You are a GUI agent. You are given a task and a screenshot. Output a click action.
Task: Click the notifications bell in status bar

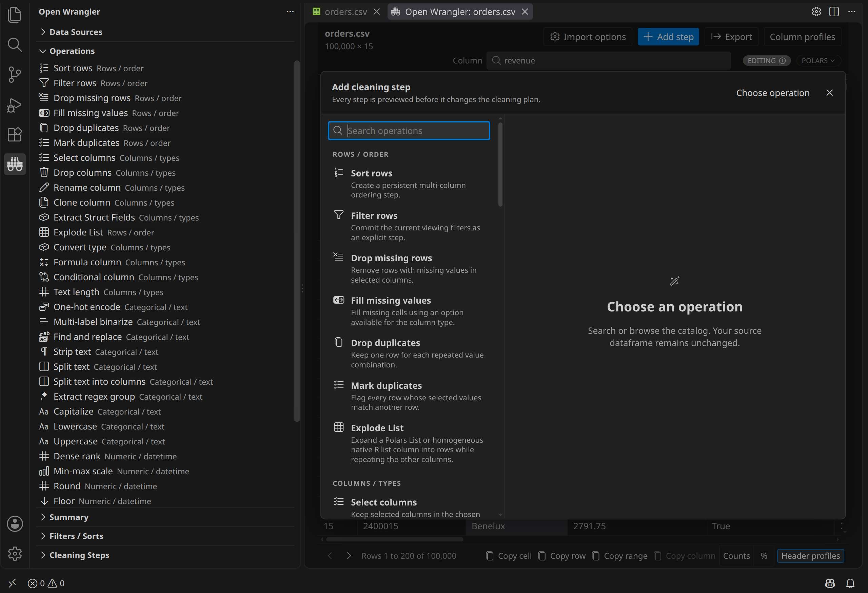[x=850, y=583]
